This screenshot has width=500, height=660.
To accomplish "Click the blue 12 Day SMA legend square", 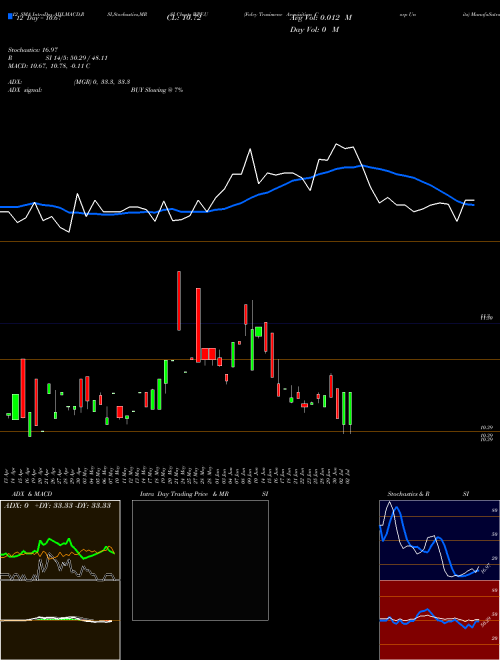I will (x=10, y=16).
